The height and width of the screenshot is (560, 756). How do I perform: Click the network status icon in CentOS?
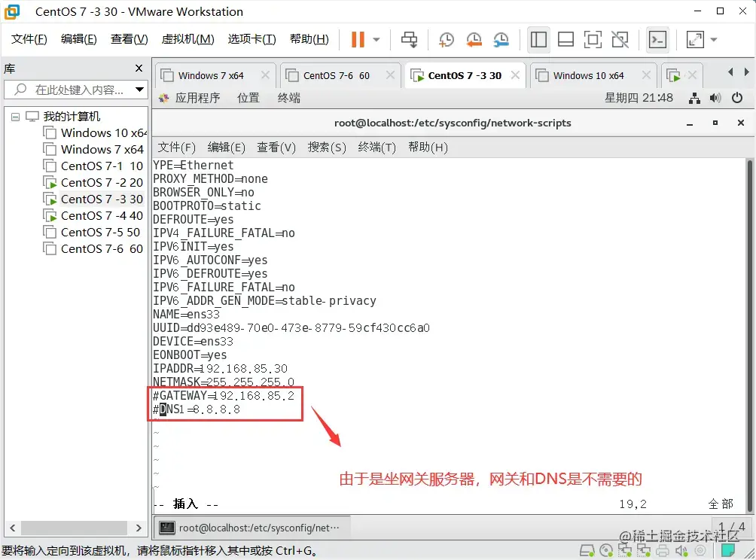(694, 99)
